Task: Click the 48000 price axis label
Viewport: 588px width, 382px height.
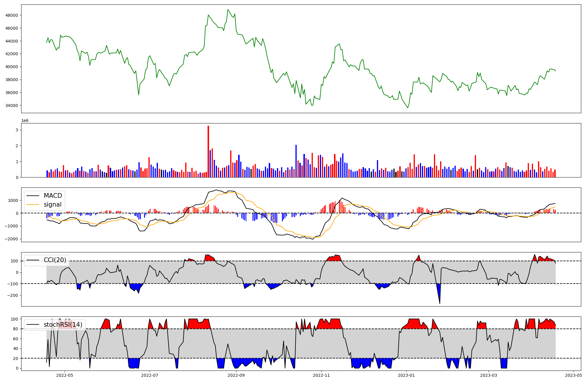Action: (x=11, y=15)
